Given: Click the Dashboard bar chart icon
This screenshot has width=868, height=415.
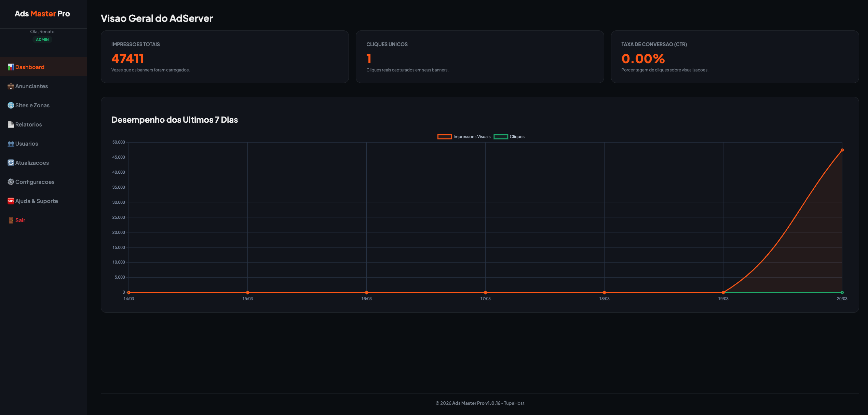Looking at the screenshot, I should pyautogui.click(x=11, y=67).
